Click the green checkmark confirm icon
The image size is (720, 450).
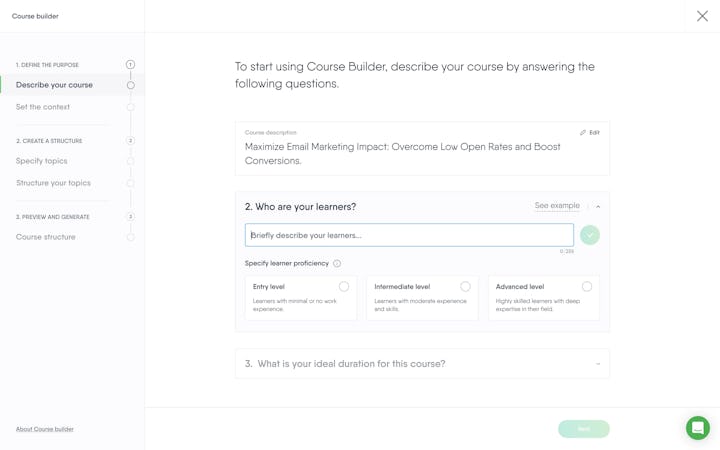point(590,235)
